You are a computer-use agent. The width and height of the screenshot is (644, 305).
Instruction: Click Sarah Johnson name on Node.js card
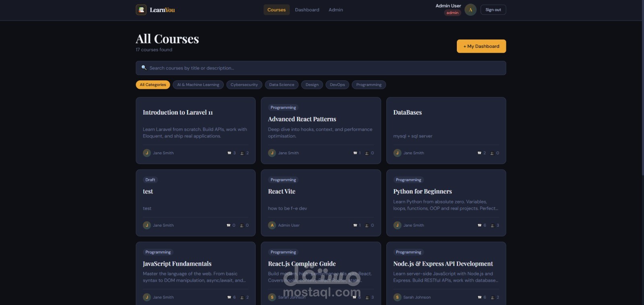(x=417, y=297)
